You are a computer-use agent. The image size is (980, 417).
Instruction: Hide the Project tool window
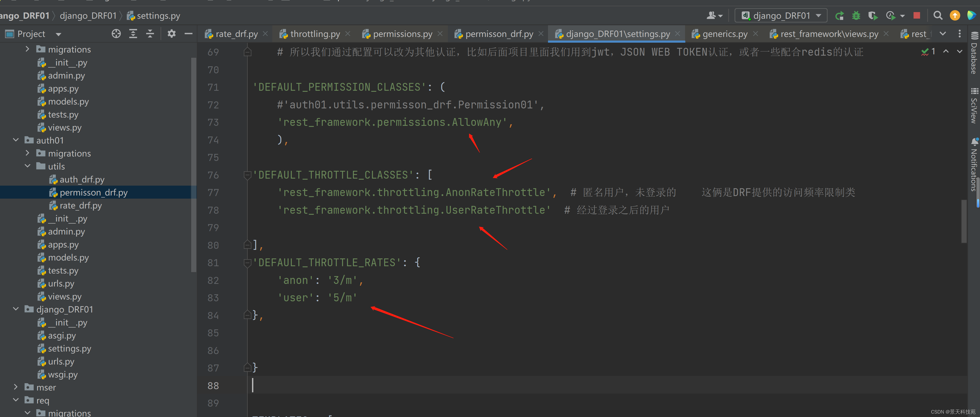[188, 34]
